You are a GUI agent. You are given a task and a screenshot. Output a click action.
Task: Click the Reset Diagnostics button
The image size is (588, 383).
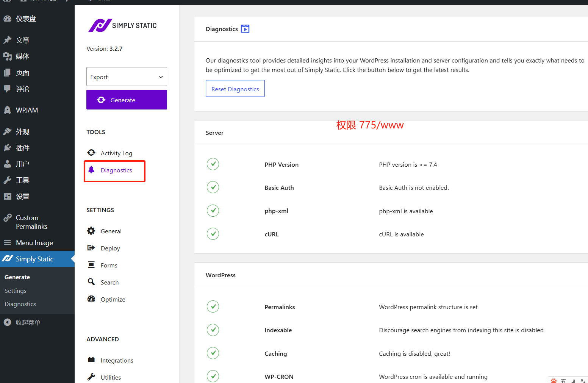click(x=235, y=89)
